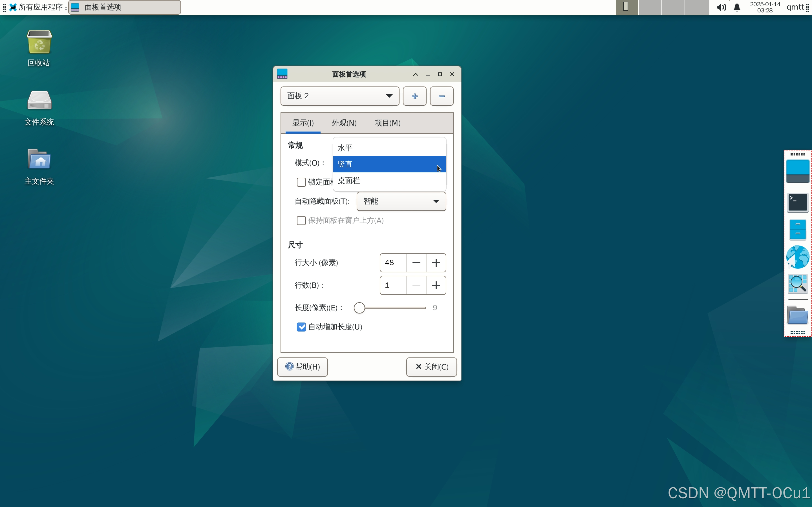The width and height of the screenshot is (812, 507).
Task: Launch web browser globe icon in dock
Action: [x=798, y=257]
